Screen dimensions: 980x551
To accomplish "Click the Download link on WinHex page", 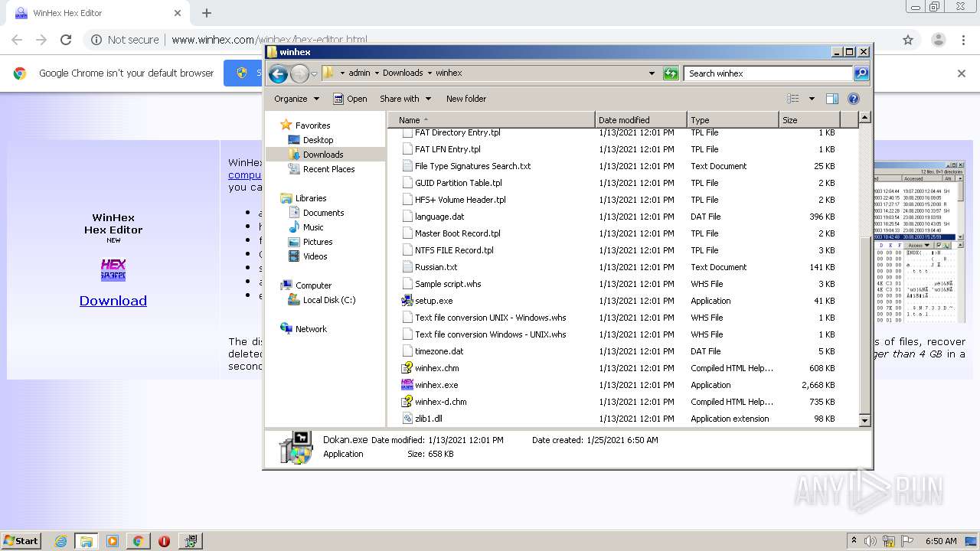I will click(113, 301).
